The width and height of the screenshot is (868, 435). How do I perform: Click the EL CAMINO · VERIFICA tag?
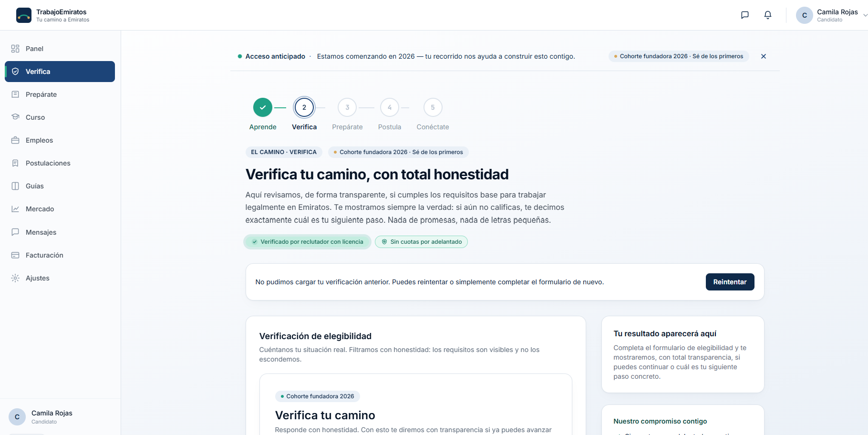click(x=284, y=152)
